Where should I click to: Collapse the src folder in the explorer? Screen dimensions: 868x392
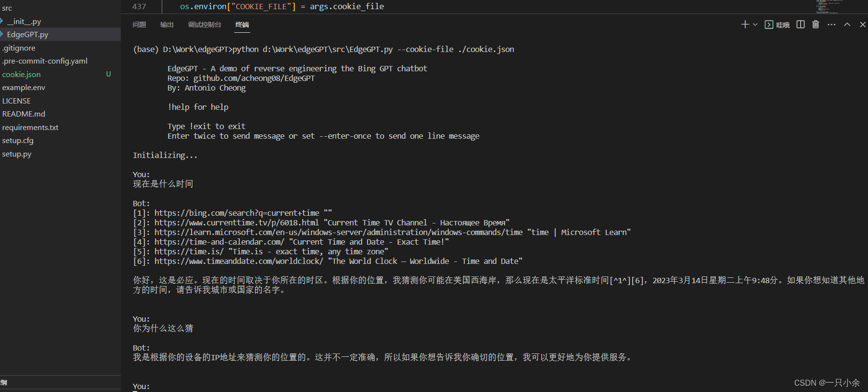coord(7,8)
